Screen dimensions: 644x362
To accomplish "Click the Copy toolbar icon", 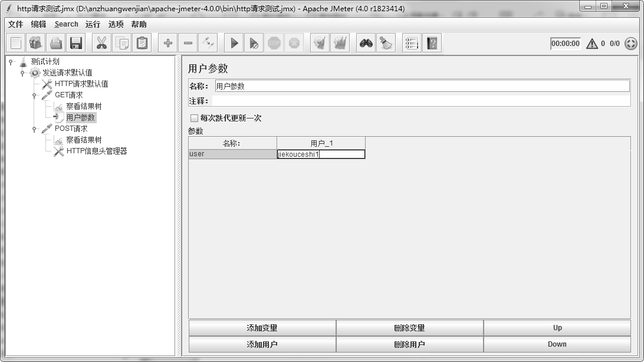I will pos(122,43).
